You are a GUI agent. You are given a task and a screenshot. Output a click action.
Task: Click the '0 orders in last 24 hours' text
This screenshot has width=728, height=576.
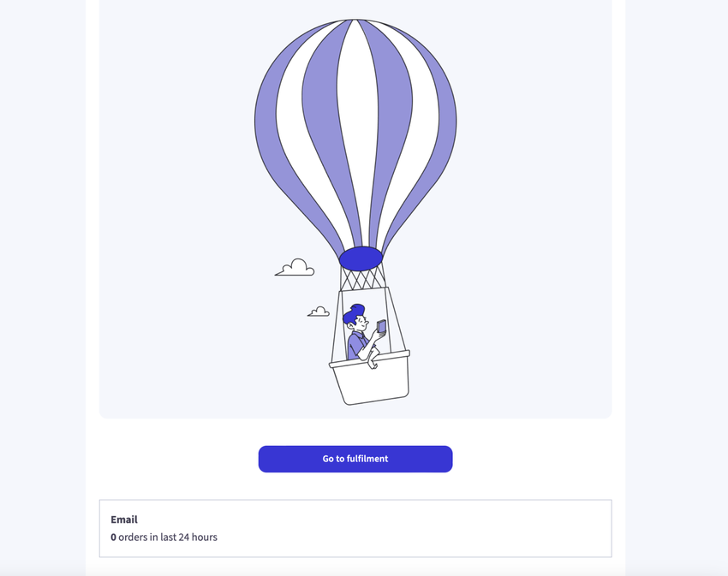(164, 537)
